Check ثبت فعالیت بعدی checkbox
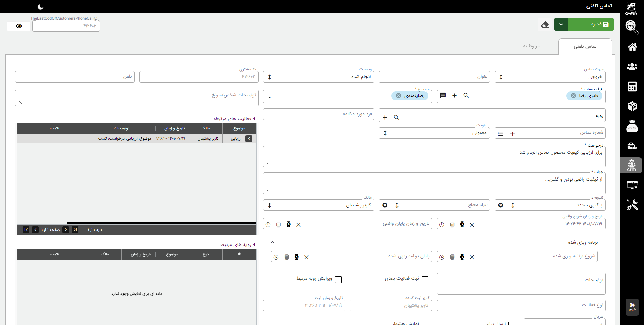The height and width of the screenshot is (325, 644). click(x=425, y=280)
